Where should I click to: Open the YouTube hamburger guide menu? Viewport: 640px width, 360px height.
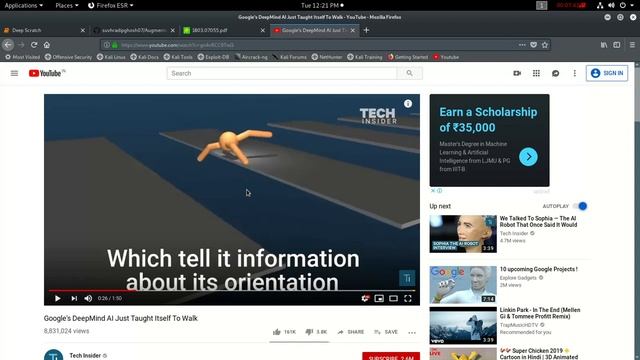14,73
